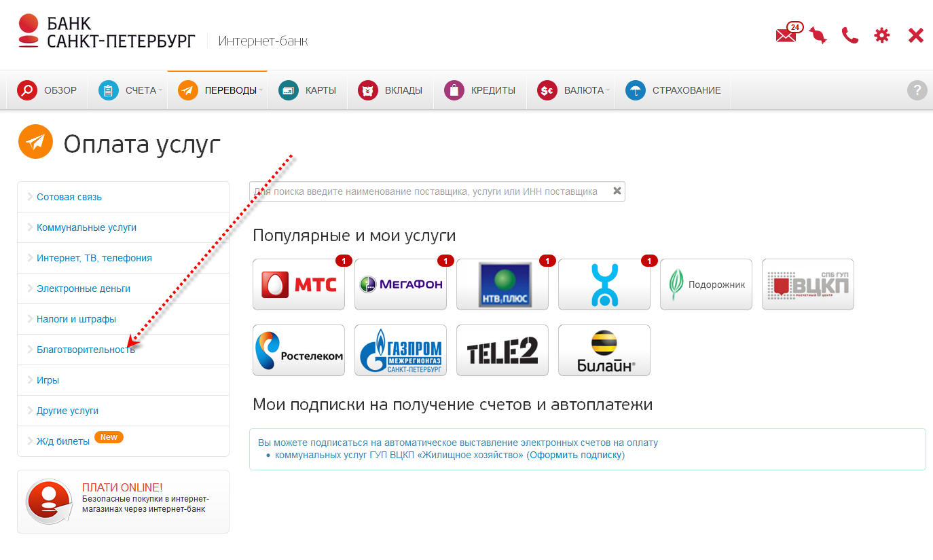Click the currency icon beside ВАЛЮТА
This screenshot has height=560, width=933.
point(547,90)
